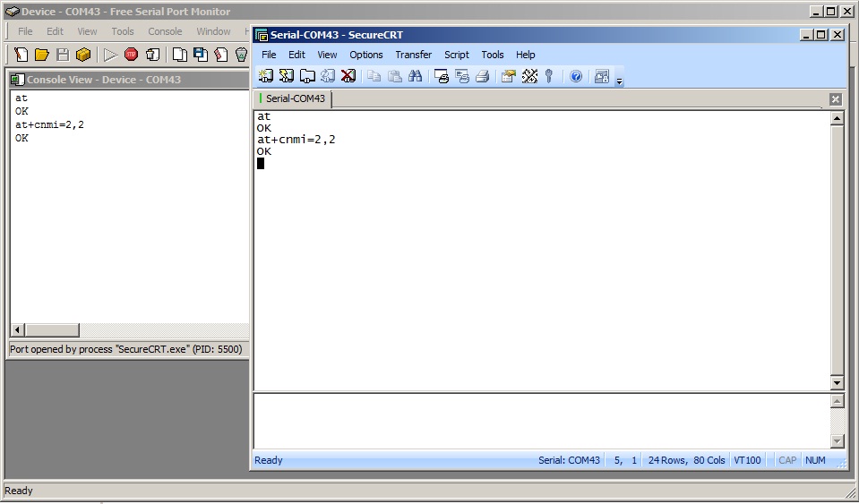This screenshot has height=504, width=859.
Task: Open the Help menu in SecureCRT
Action: coord(526,55)
